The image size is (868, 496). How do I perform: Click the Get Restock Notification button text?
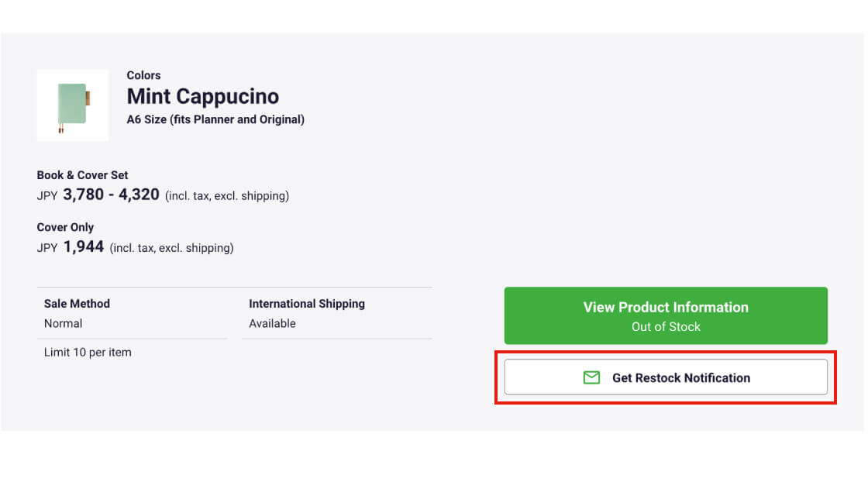tap(680, 377)
